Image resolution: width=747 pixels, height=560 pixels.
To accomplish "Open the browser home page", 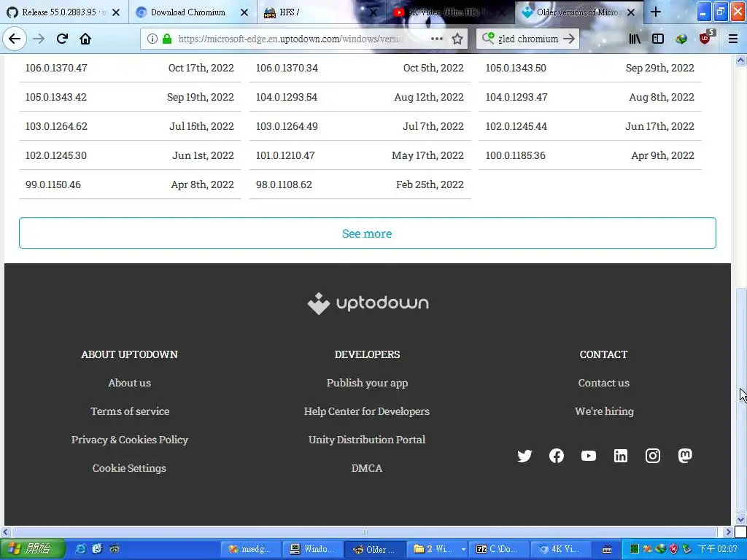I will click(x=85, y=39).
